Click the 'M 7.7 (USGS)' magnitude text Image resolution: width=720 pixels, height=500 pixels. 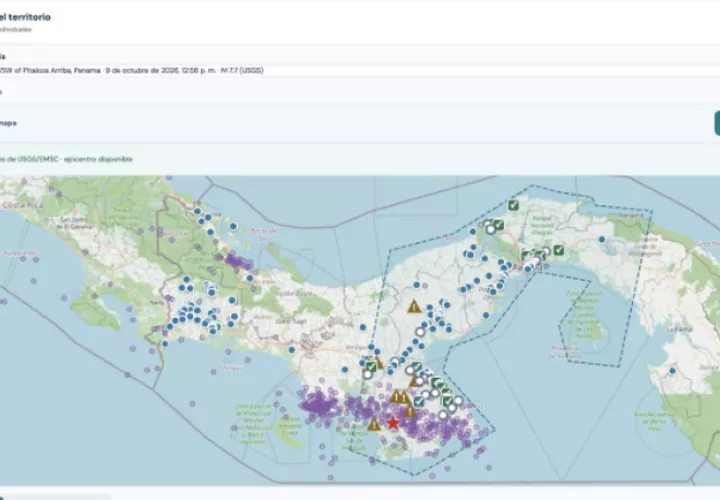coord(242,70)
